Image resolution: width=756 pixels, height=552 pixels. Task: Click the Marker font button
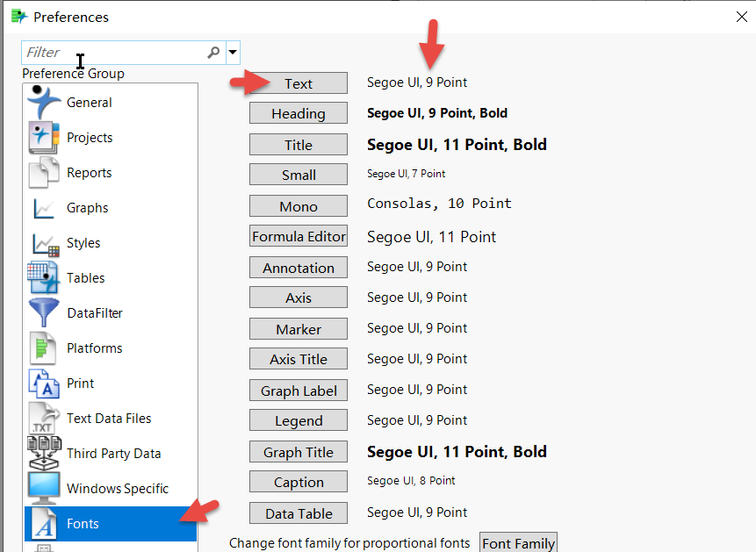point(299,329)
